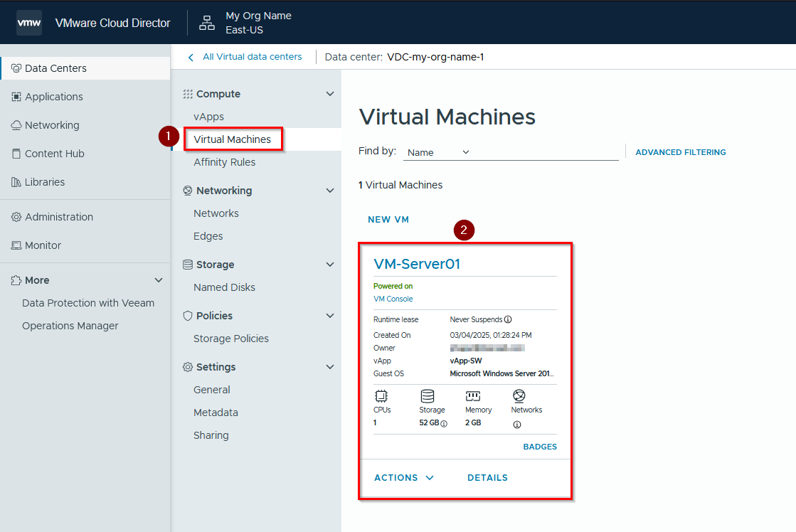
Task: Click the Applications icon in sidebar
Action: (x=16, y=97)
